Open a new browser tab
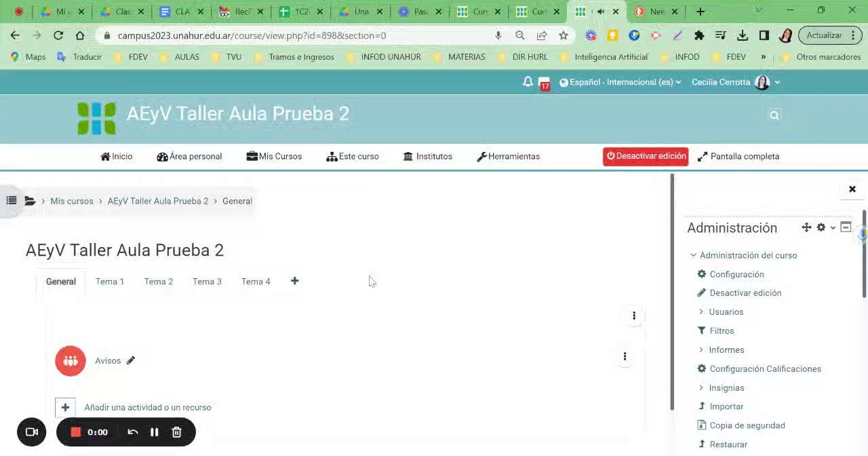The width and height of the screenshot is (868, 456). click(701, 12)
